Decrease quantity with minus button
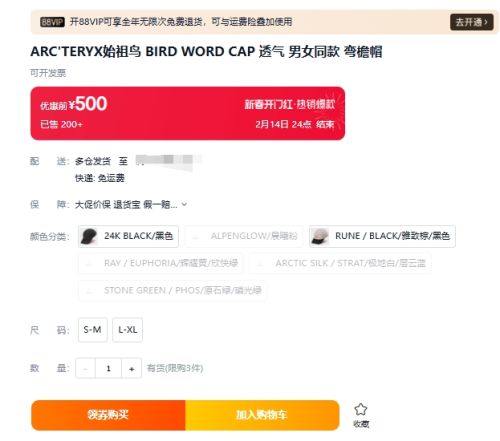Image resolution: width=500 pixels, height=441 pixels. coord(86,368)
